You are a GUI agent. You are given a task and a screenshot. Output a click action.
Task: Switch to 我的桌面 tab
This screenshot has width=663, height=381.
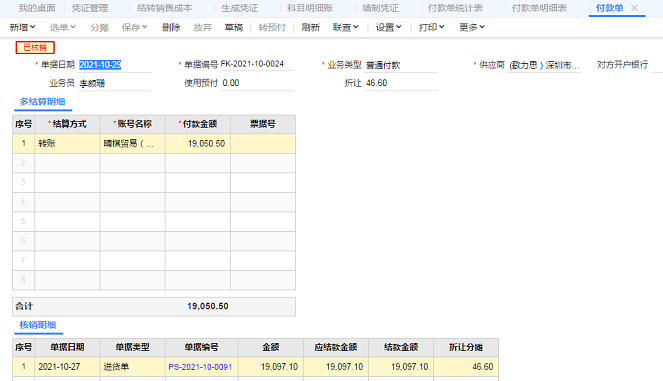pyautogui.click(x=37, y=8)
